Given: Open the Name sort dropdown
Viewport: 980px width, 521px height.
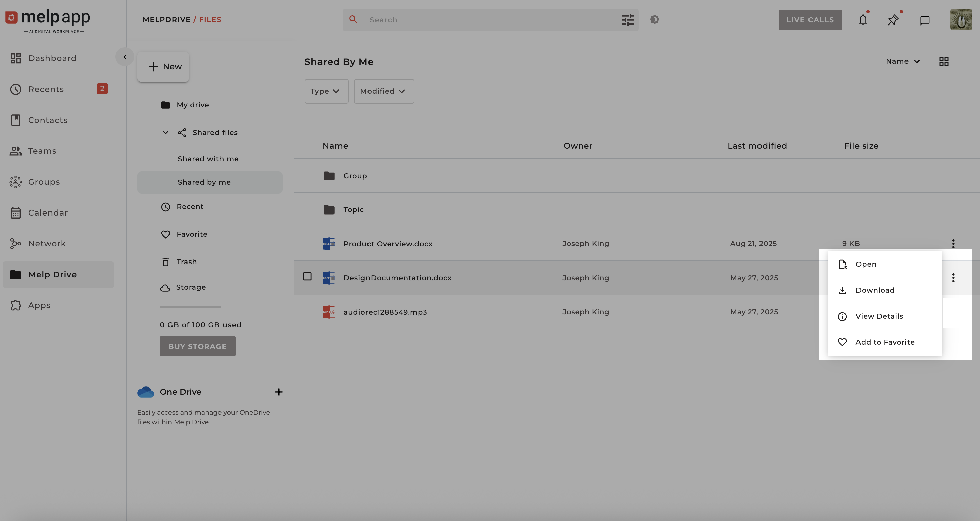Looking at the screenshot, I should point(902,61).
